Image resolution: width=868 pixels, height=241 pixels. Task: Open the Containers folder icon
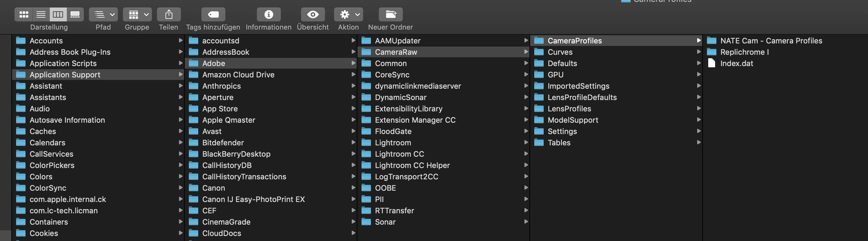(x=21, y=222)
